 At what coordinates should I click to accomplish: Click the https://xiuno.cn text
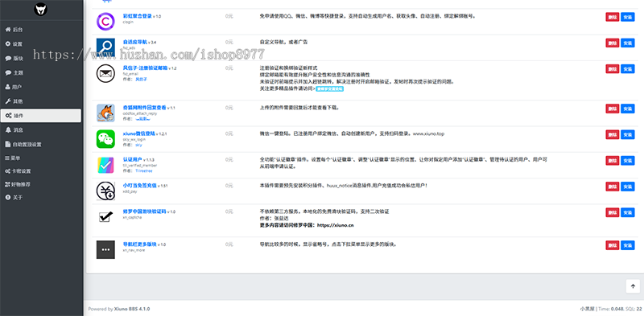(x=336, y=225)
